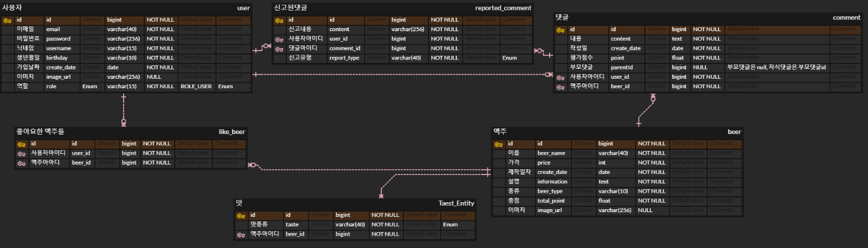The height and width of the screenshot is (248, 868).
Task: Click the primary key icon in comment table
Action: 561,29
